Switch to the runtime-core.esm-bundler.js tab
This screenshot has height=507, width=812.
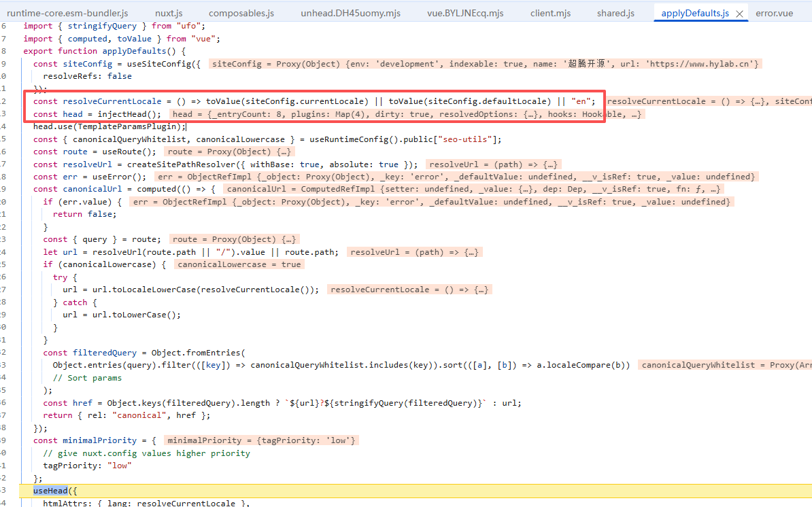67,13
